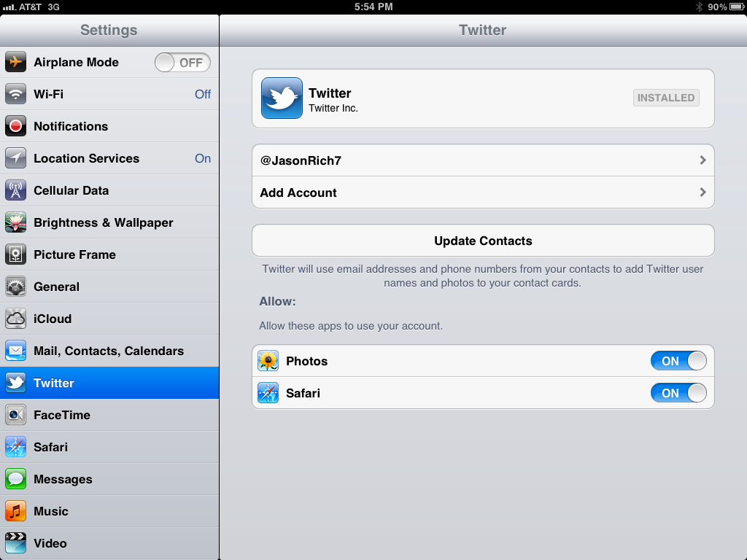Toggle Airplane Mode switch

[x=182, y=63]
